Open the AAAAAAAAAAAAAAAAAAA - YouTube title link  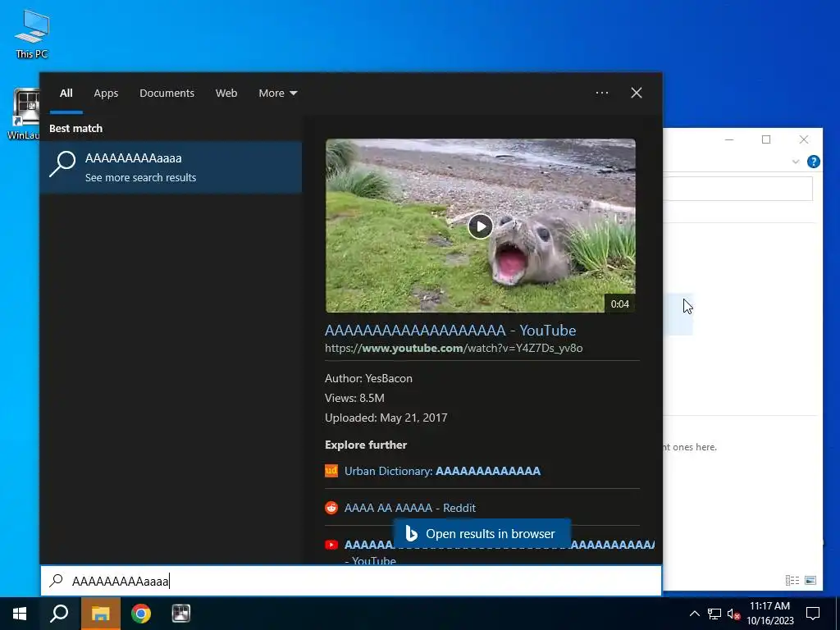pyautogui.click(x=450, y=330)
